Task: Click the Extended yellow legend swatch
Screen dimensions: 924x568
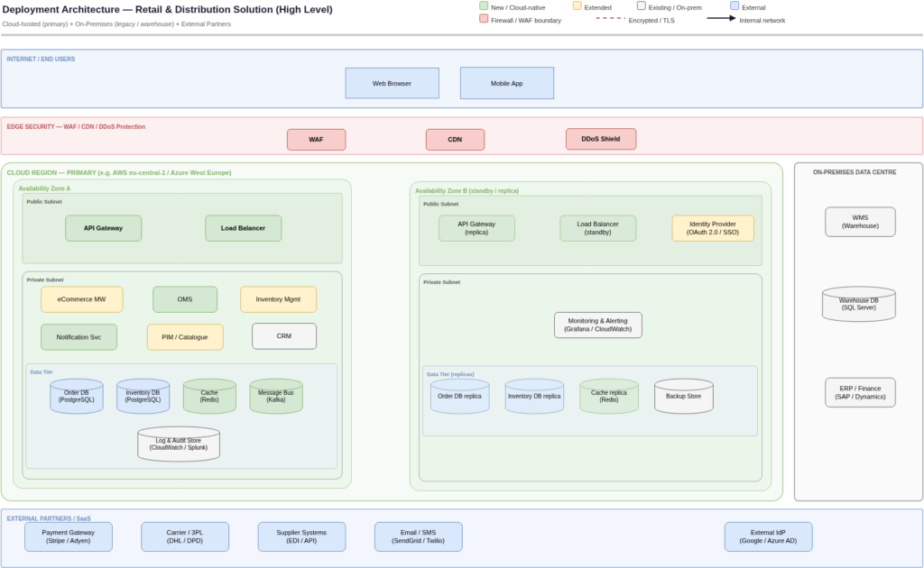Action: [577, 5]
